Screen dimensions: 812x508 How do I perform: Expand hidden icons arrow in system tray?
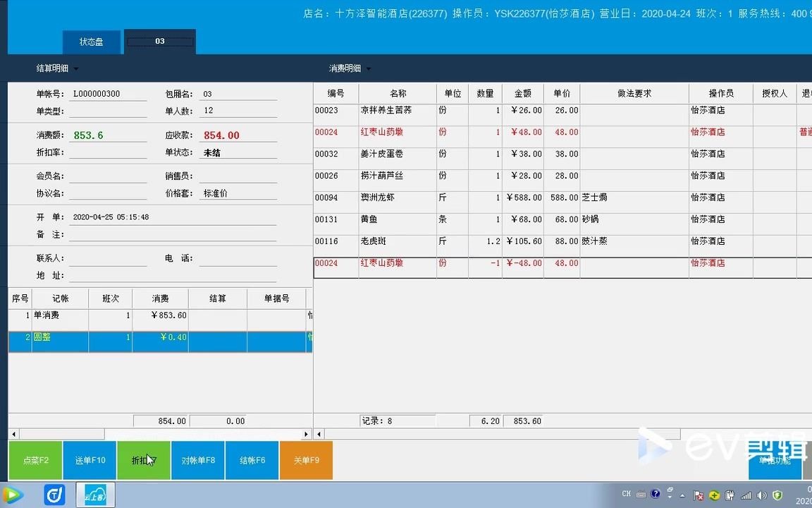click(682, 495)
